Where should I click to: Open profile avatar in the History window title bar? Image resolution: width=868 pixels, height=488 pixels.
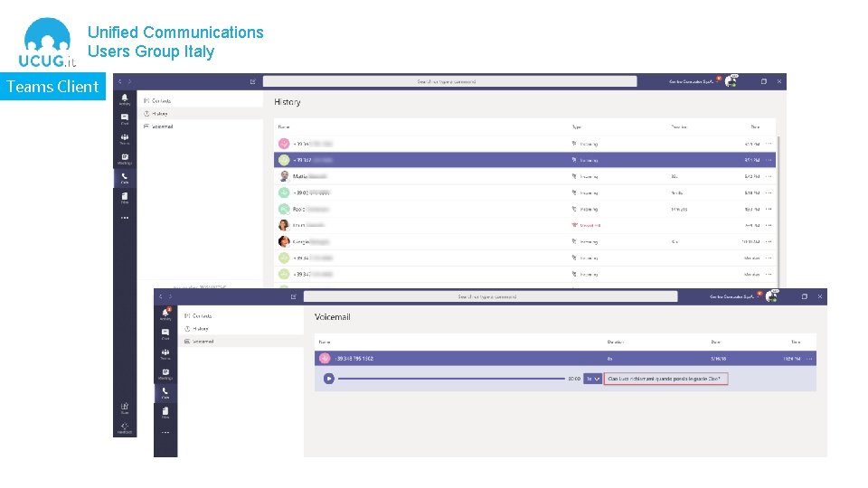[x=731, y=81]
